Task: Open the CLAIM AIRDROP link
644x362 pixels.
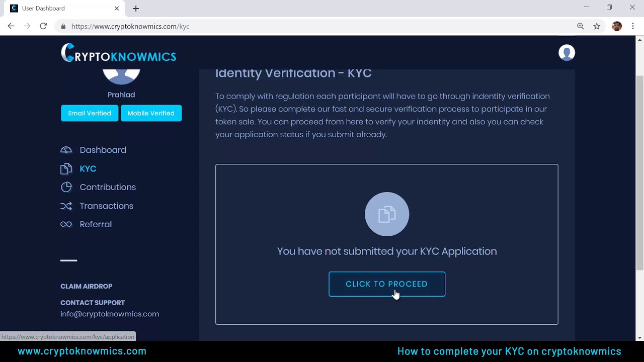Action: tap(87, 286)
